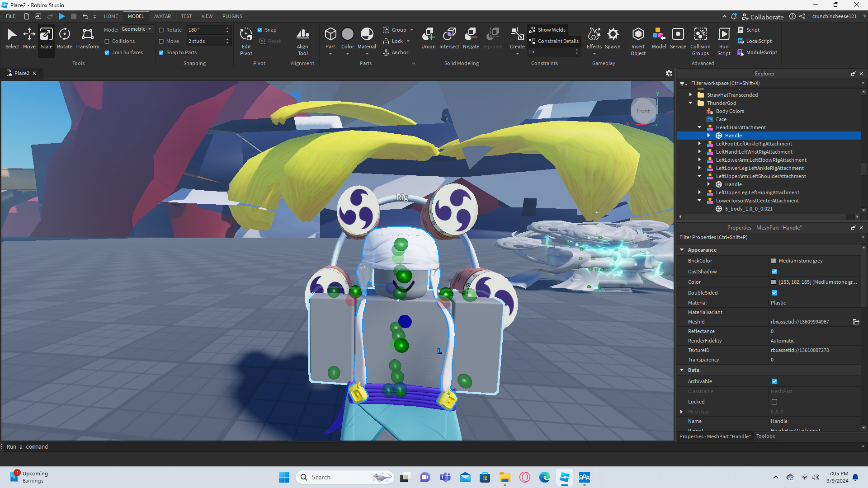The width and height of the screenshot is (868, 488).
Task: Disable the Join Surfaces checkbox
Action: click(x=107, y=52)
